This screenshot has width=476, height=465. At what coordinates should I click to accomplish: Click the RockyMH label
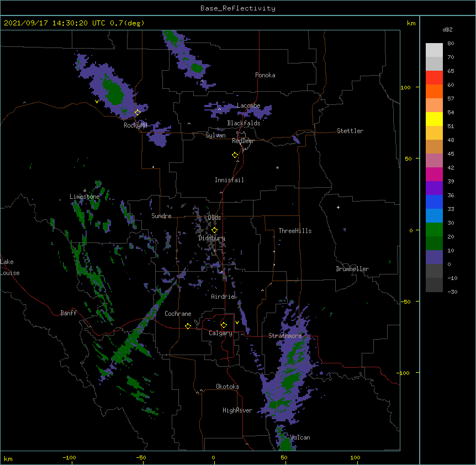(135, 125)
